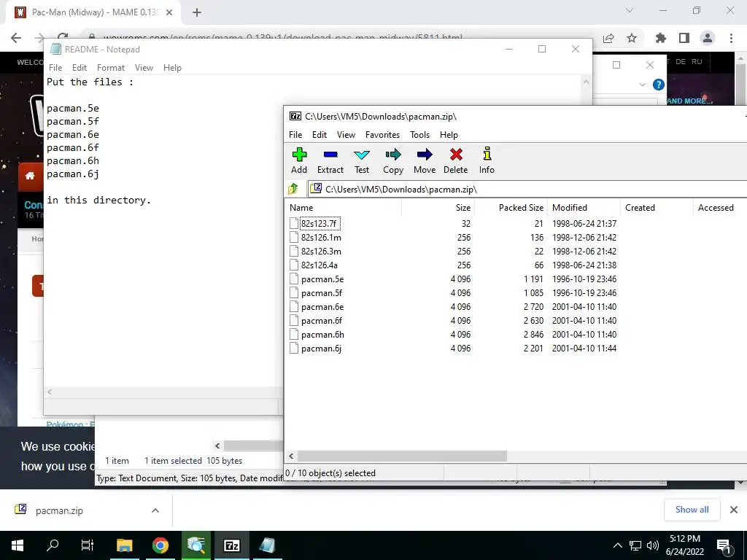Go up one folder level in 7-Zip
This screenshot has width=747, height=560.
tap(293, 189)
